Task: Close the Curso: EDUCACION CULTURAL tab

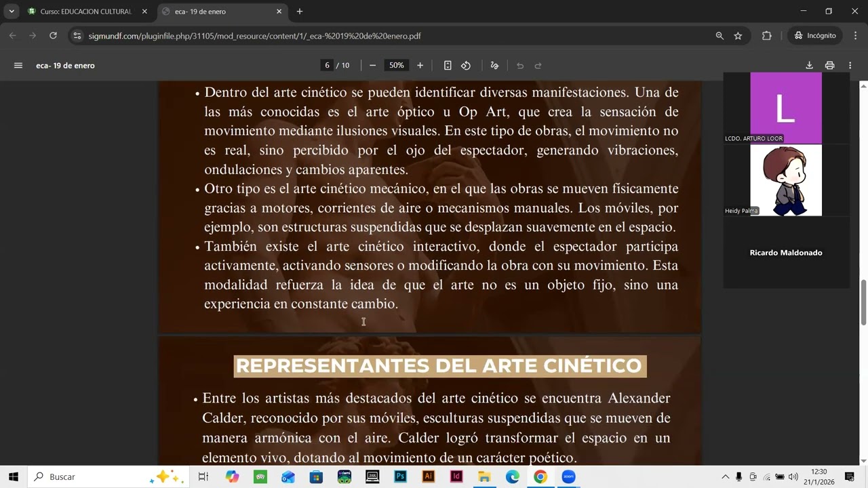Action: (x=144, y=12)
